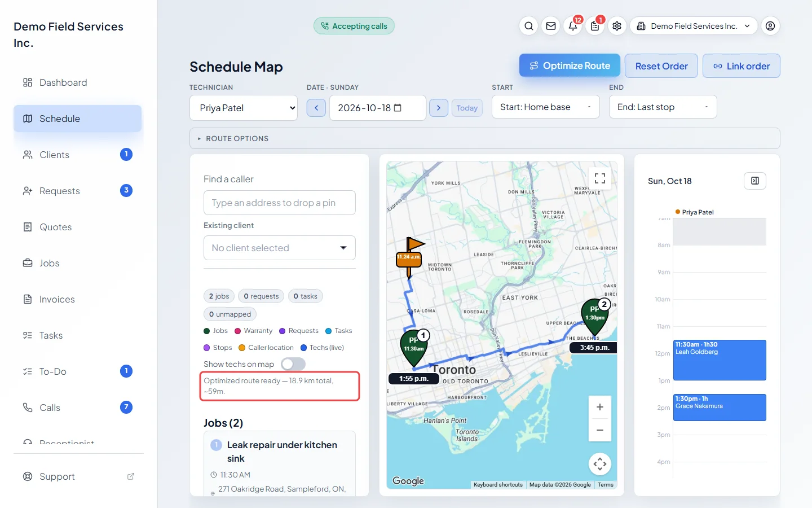Click the Link order button

[742, 66]
